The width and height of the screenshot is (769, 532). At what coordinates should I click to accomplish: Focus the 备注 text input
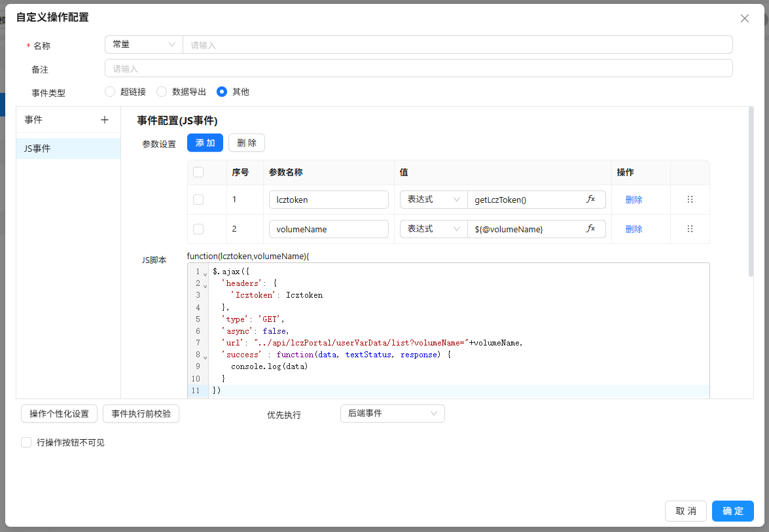point(419,68)
